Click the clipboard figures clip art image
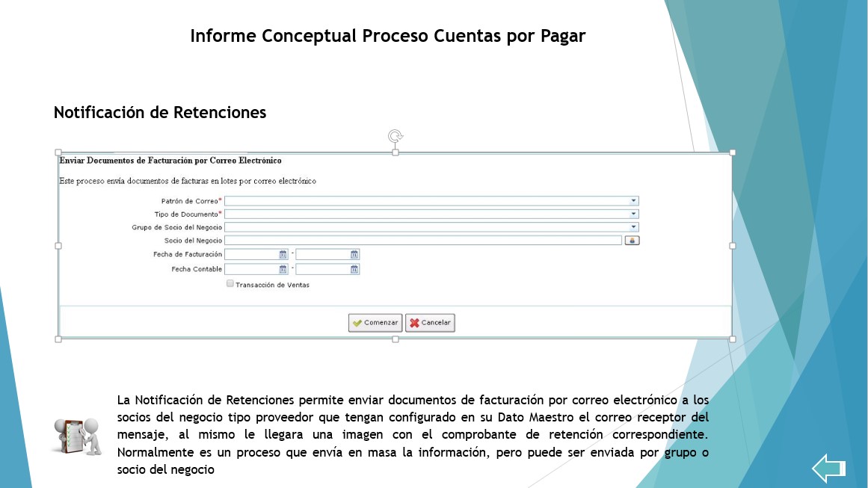The height and width of the screenshot is (488, 868). click(78, 436)
